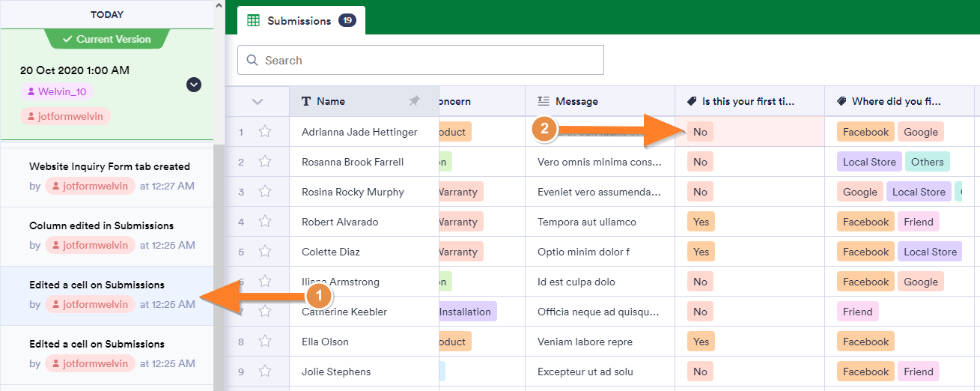Image resolution: width=980 pixels, height=391 pixels.
Task: Click the pin icon on Name column
Action: [x=414, y=101]
